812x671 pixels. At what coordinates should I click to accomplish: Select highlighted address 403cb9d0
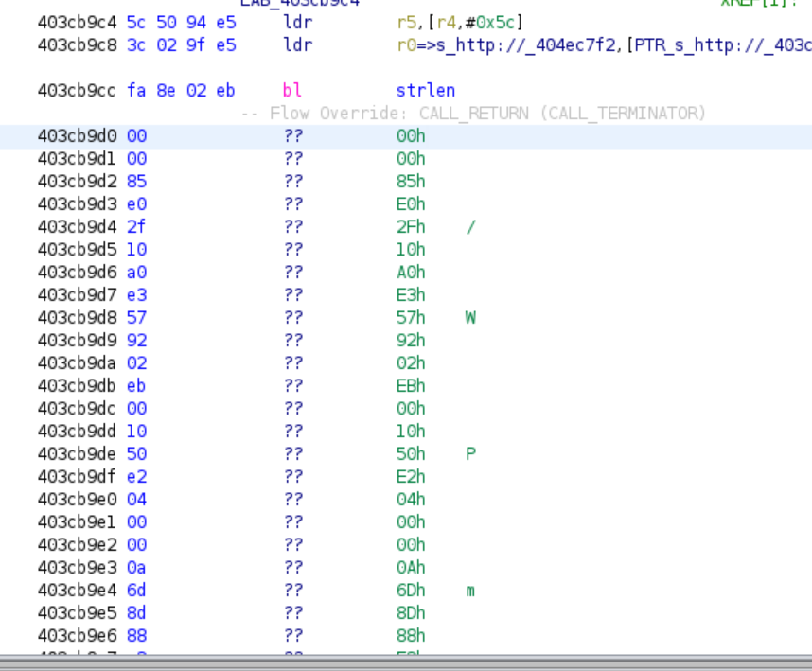coord(78,136)
